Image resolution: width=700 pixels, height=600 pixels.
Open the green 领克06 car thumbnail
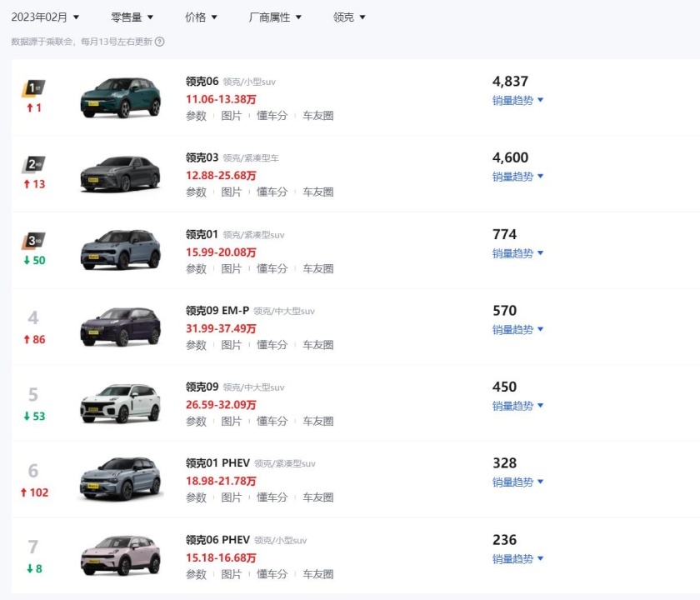click(121, 97)
